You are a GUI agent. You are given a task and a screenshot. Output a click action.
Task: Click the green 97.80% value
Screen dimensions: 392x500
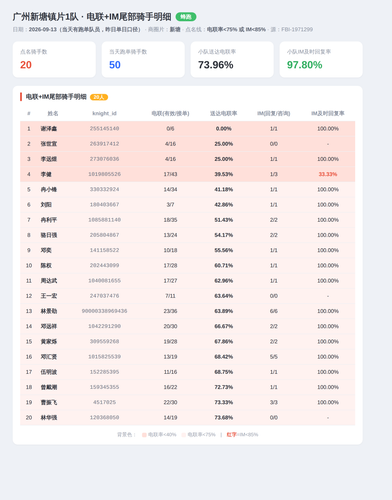point(304,65)
